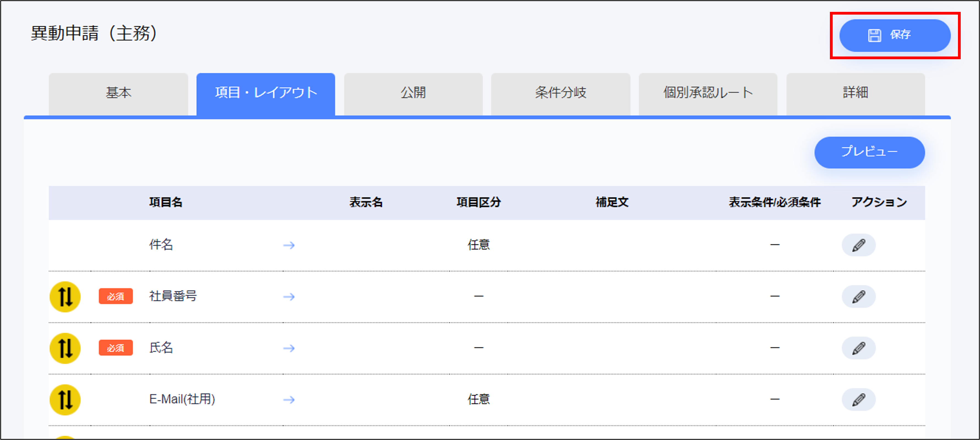Switch to the 基本 tab
This screenshot has height=440, width=980.
[x=118, y=94]
